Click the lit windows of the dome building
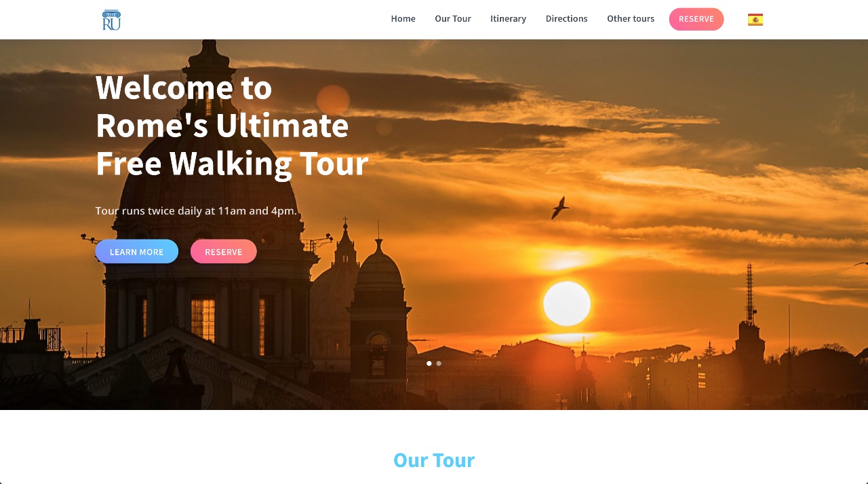 [x=203, y=319]
